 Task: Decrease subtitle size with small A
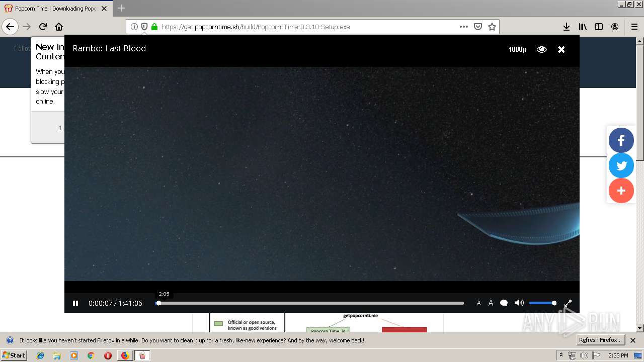pyautogui.click(x=478, y=303)
